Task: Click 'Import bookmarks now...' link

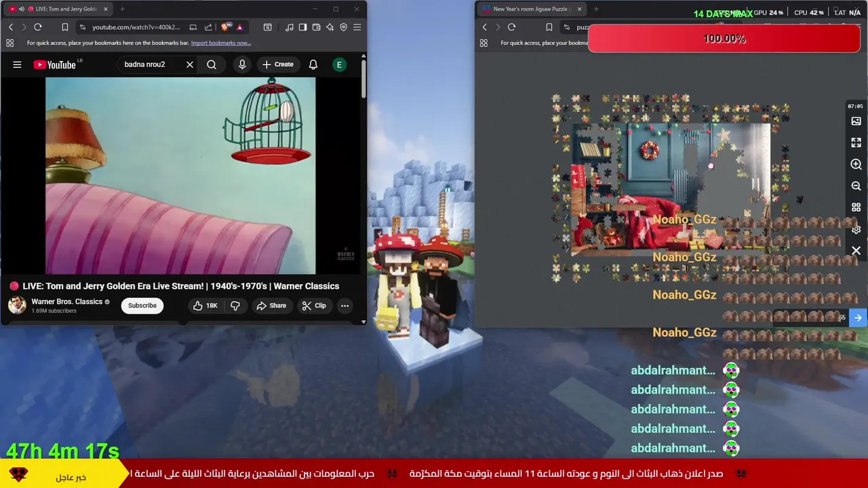Action: [x=221, y=43]
